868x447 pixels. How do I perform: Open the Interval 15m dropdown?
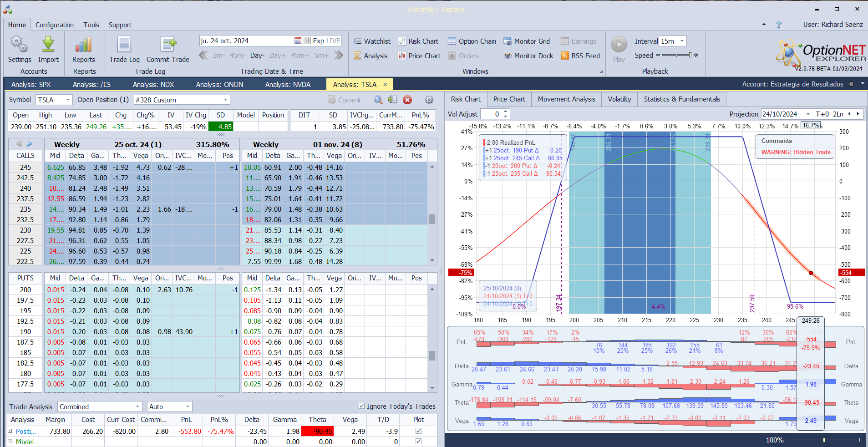click(682, 41)
